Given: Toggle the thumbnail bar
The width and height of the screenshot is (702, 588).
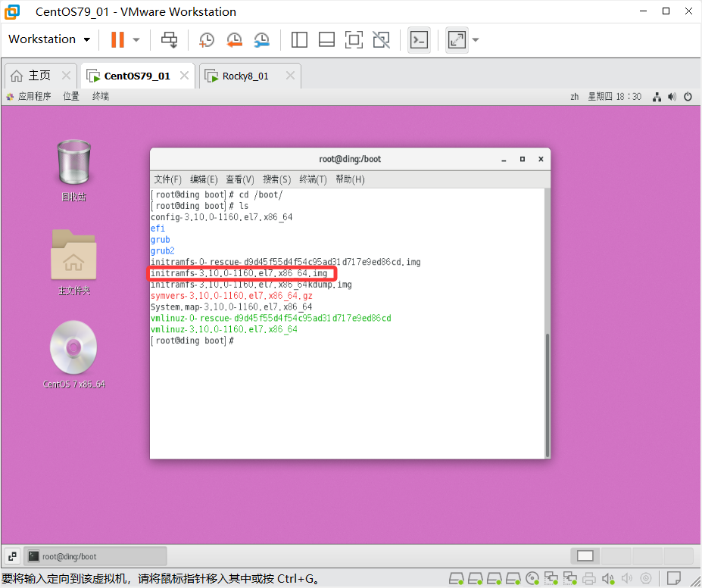Looking at the screenshot, I should pos(326,39).
